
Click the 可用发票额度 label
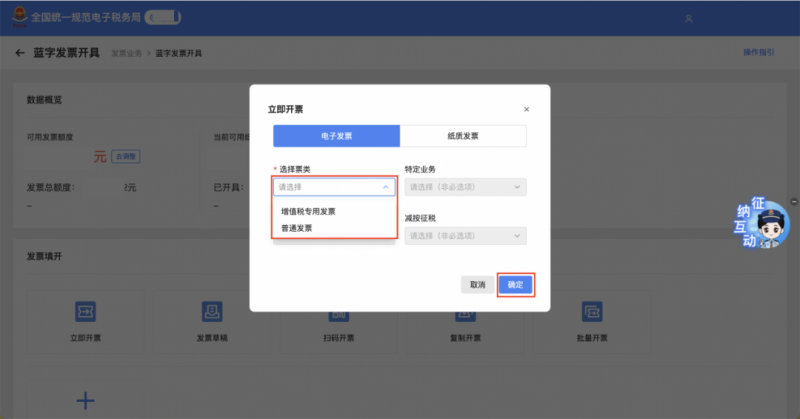[50, 137]
